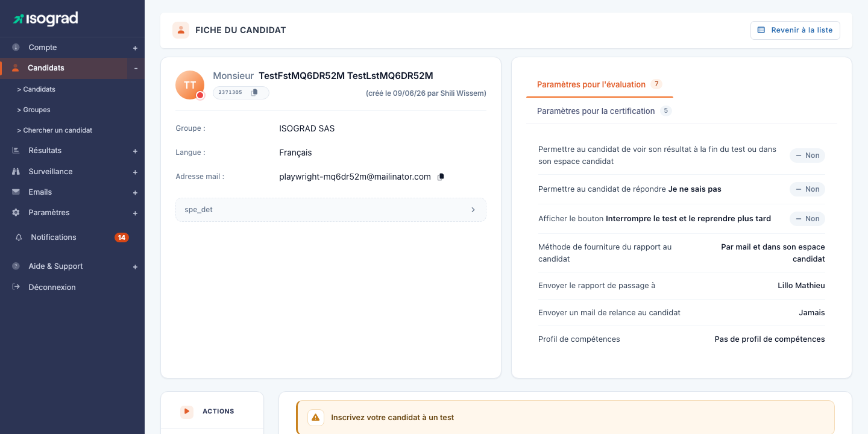Open the Emails menu item
This screenshot has width=868, height=434.
72,192
